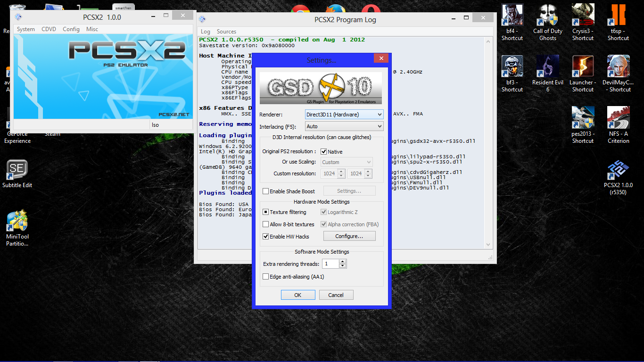The image size is (644, 362).
Task: Open the CDVD menu in PCSX2
Action: (x=49, y=29)
